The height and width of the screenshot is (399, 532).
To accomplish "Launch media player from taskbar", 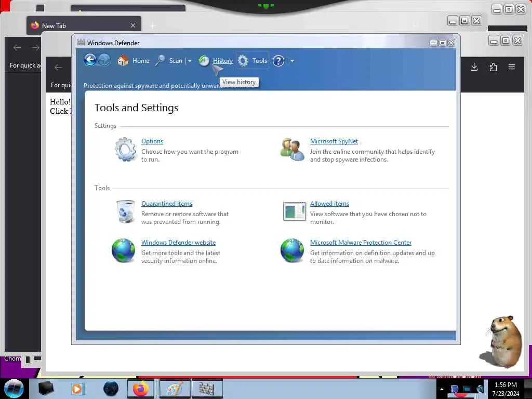I will coord(77,389).
